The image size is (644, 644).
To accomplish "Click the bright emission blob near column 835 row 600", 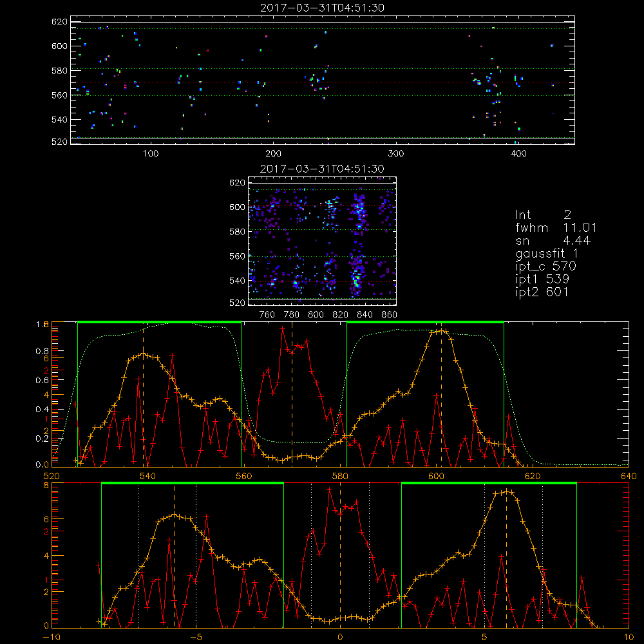I will (x=360, y=209).
